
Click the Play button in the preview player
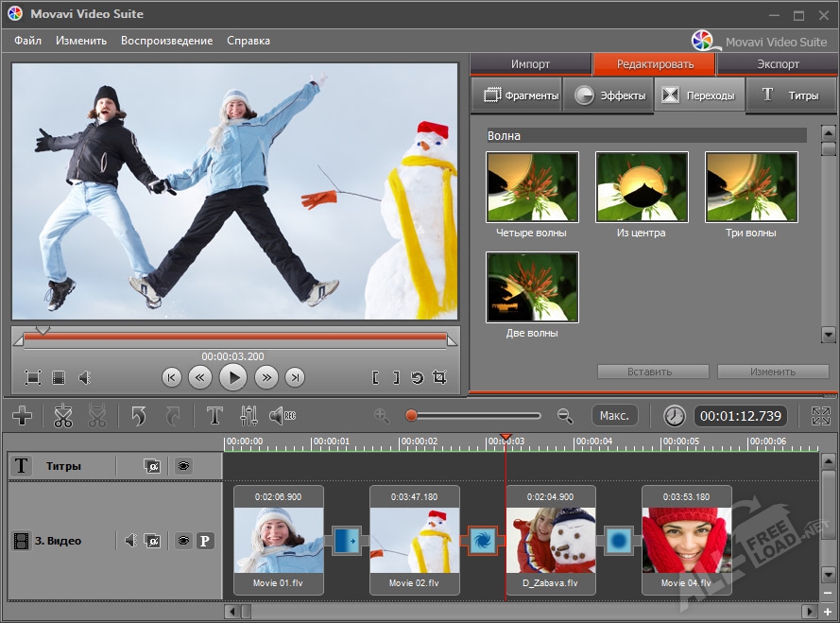pos(232,378)
